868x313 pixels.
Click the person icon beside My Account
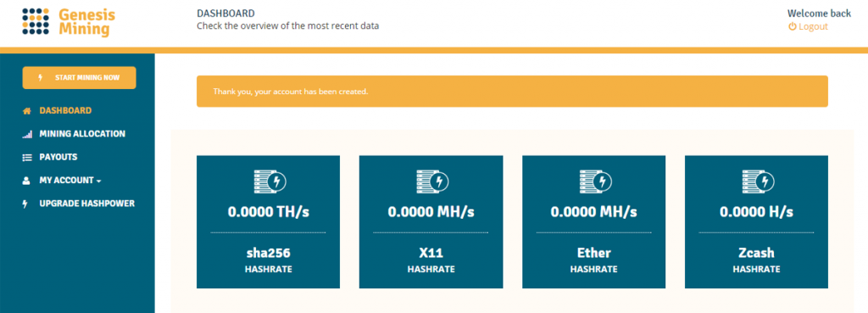click(26, 181)
